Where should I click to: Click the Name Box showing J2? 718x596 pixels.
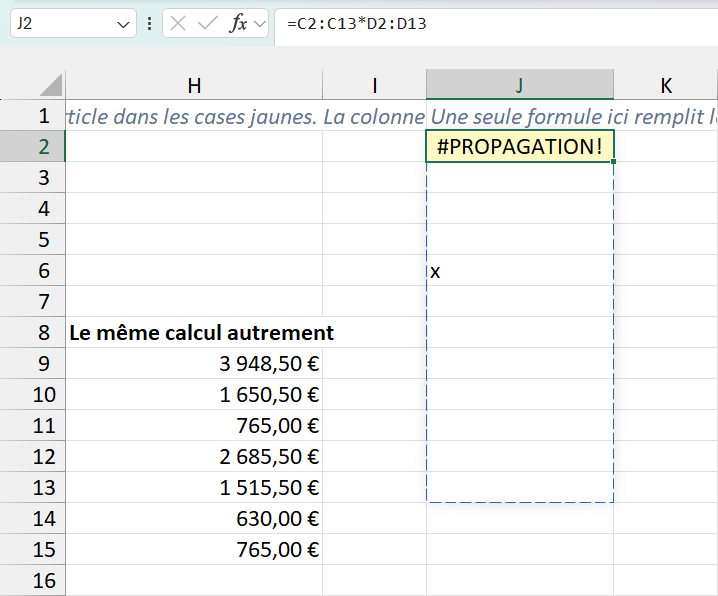[73, 23]
